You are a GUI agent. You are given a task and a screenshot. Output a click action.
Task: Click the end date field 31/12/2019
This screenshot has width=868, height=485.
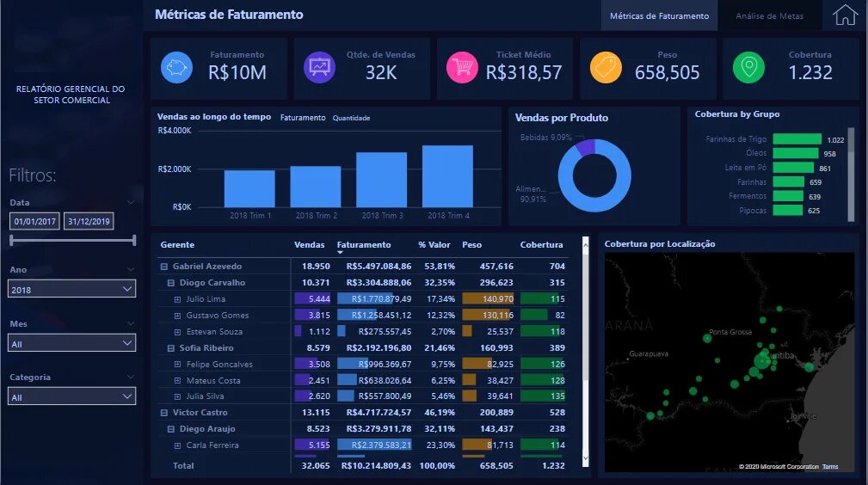click(89, 221)
